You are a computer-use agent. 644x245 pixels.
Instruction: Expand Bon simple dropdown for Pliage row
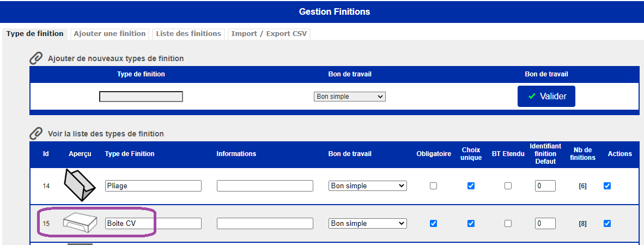(x=368, y=186)
